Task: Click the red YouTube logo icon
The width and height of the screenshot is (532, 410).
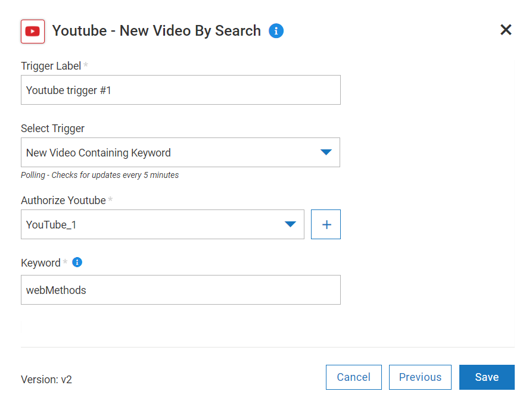Action: click(x=33, y=32)
